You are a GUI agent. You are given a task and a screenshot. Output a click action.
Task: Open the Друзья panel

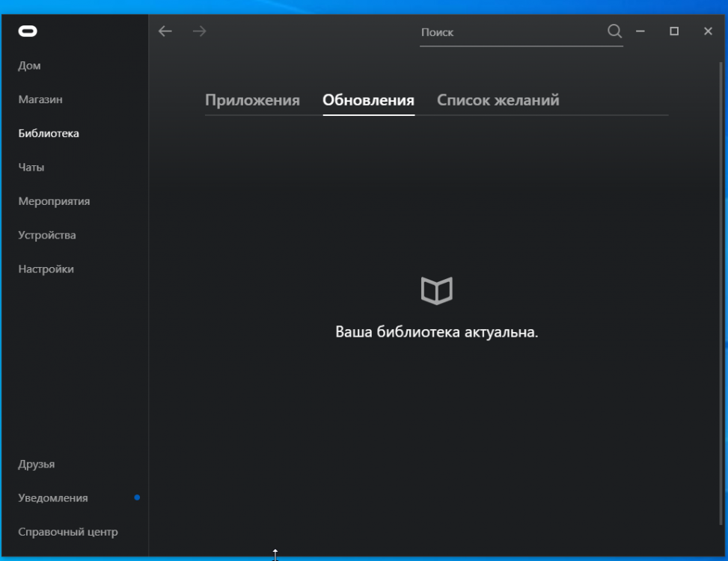[36, 464]
